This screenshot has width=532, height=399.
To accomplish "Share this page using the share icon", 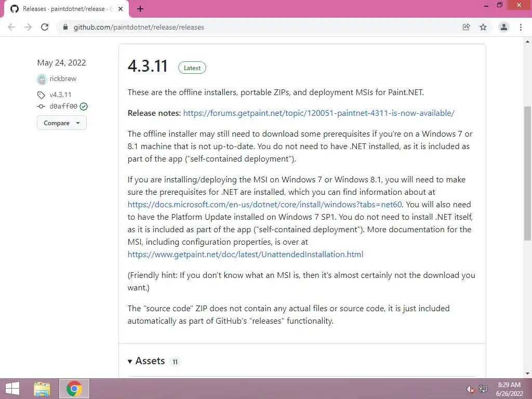I will coord(467,27).
